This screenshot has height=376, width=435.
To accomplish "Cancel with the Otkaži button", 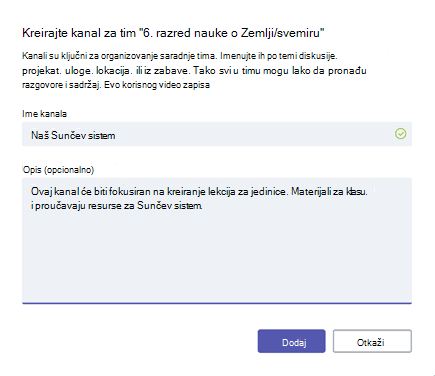I will pos(372,341).
